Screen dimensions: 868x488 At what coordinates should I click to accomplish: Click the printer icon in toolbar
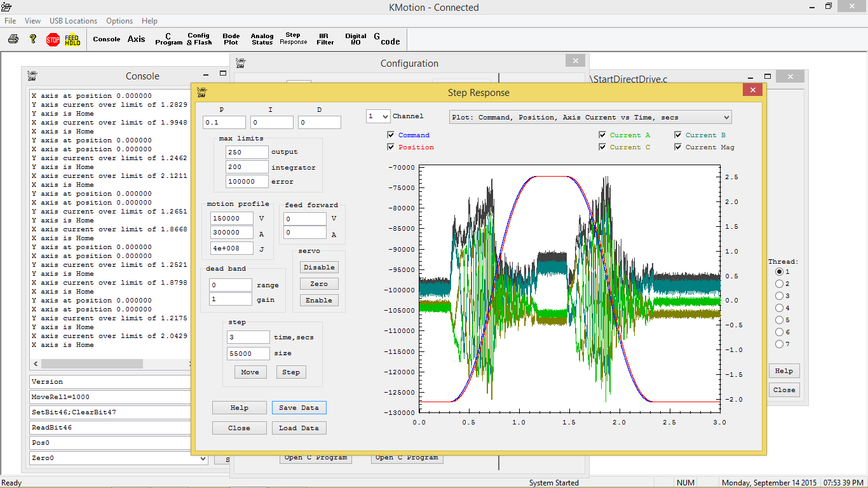13,39
